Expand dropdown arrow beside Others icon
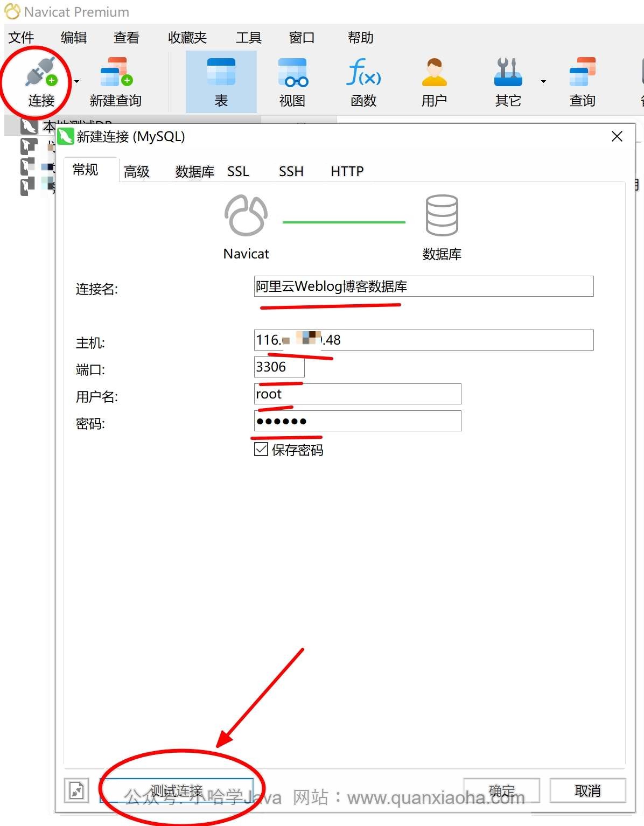Image resolution: width=644 pixels, height=826 pixels. pos(543,81)
